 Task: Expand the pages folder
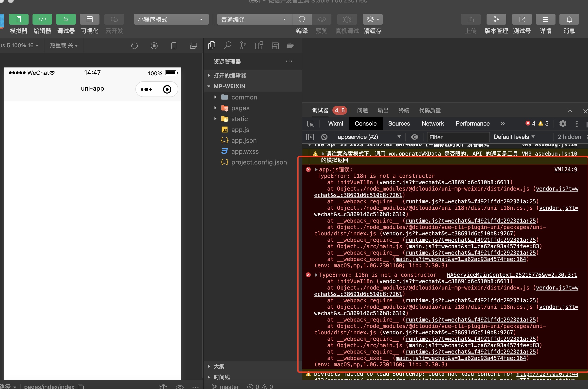pyautogui.click(x=240, y=108)
